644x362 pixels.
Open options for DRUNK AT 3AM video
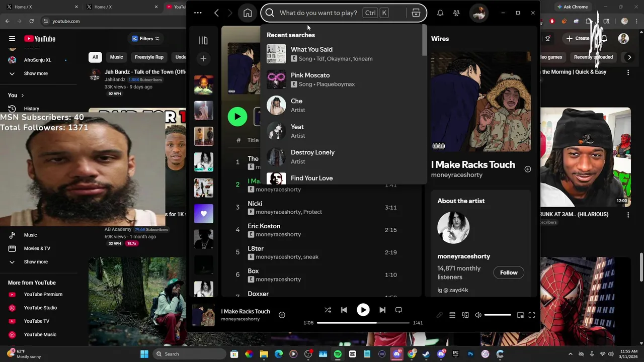[628, 215]
